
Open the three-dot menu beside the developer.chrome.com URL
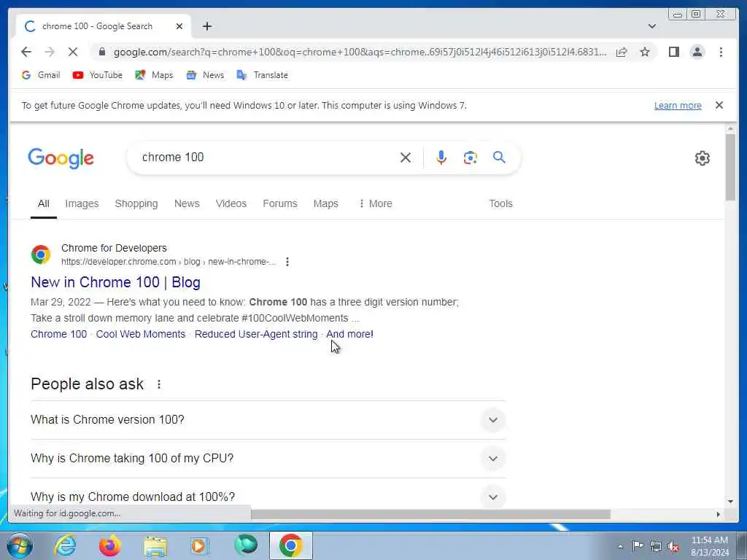[x=287, y=262]
